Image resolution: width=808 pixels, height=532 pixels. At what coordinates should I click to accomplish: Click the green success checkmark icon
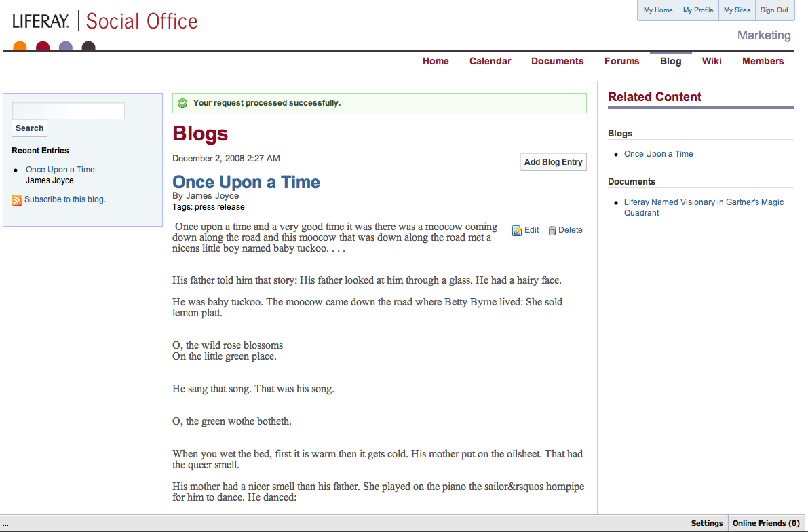tap(182, 103)
